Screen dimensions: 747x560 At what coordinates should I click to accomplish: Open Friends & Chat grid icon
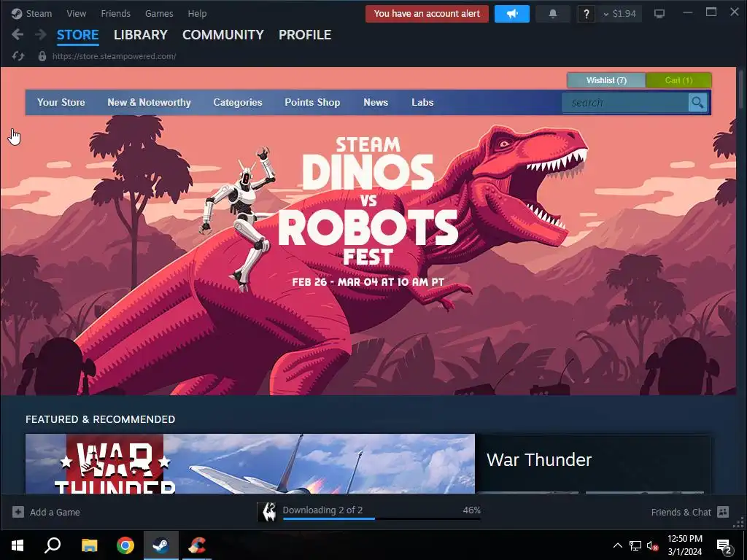[x=723, y=512]
